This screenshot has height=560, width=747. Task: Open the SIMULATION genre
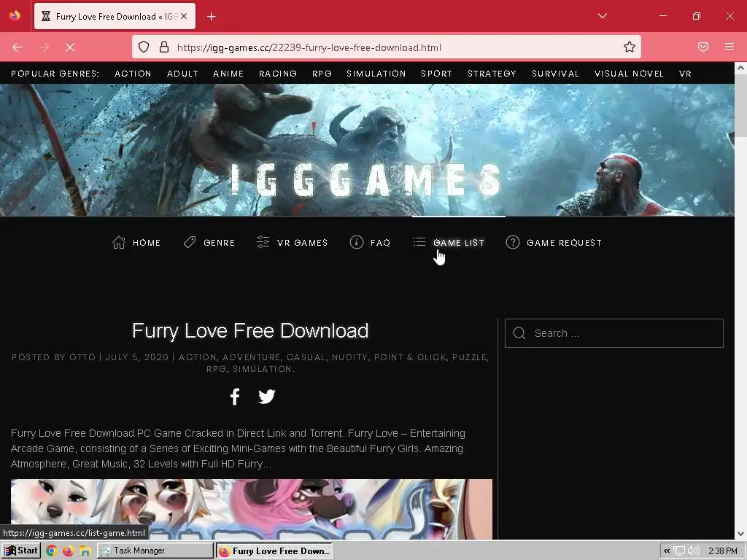(376, 74)
